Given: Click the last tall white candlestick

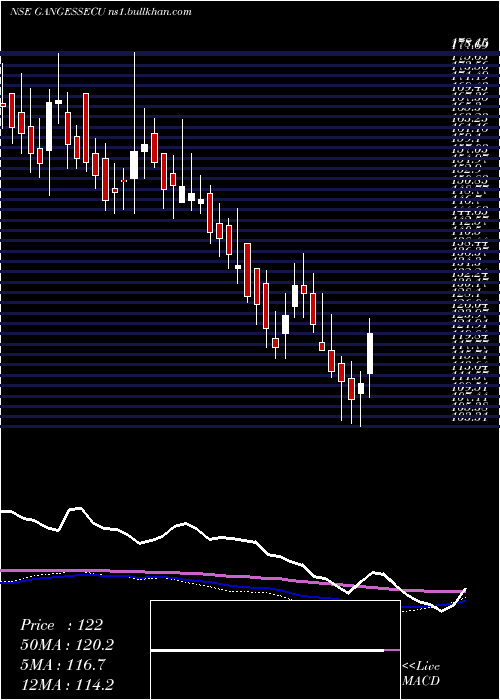Looking at the screenshot, I should click(x=370, y=354).
